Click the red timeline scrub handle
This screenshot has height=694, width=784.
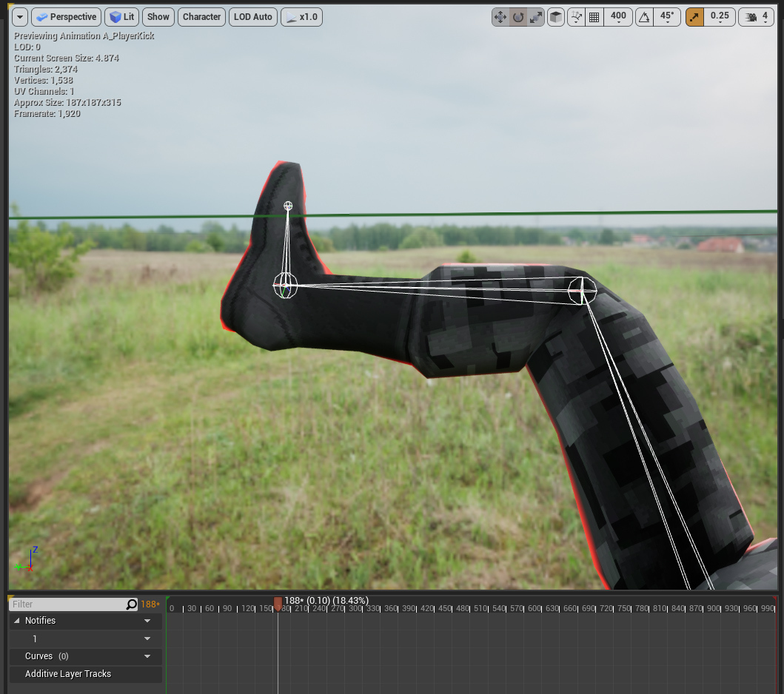click(278, 604)
